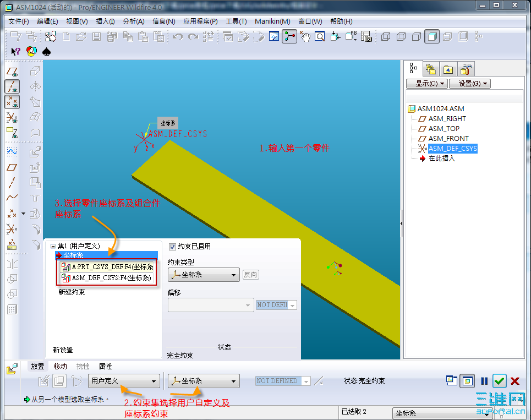Click the color wheel appearance icon

31,52
